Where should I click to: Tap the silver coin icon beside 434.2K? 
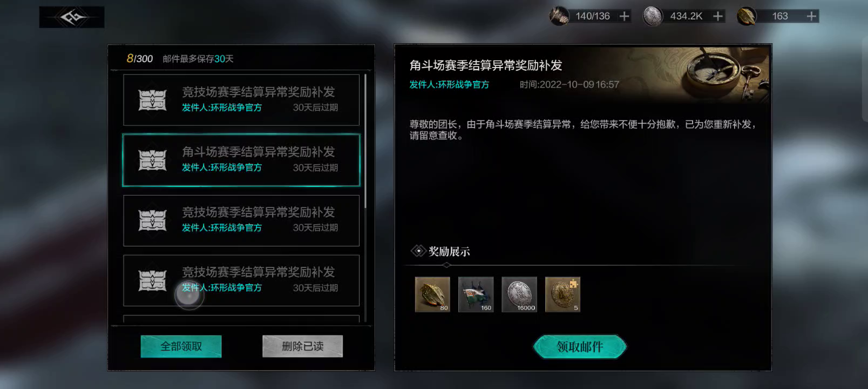tap(653, 16)
